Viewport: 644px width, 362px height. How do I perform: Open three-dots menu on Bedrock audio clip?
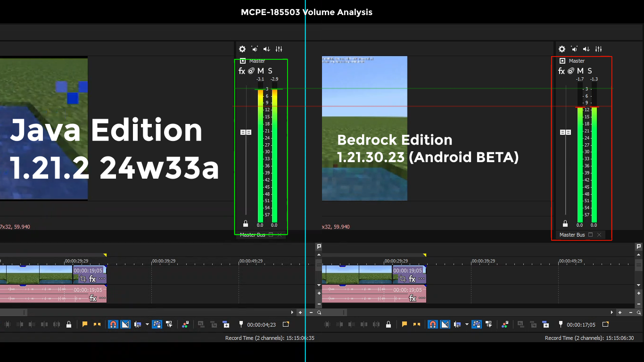[421, 298]
